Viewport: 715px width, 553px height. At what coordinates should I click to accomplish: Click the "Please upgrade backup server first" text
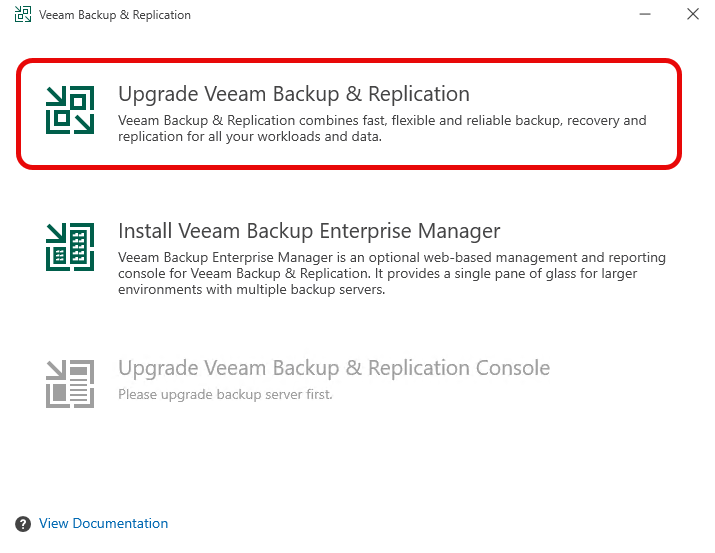click(225, 394)
